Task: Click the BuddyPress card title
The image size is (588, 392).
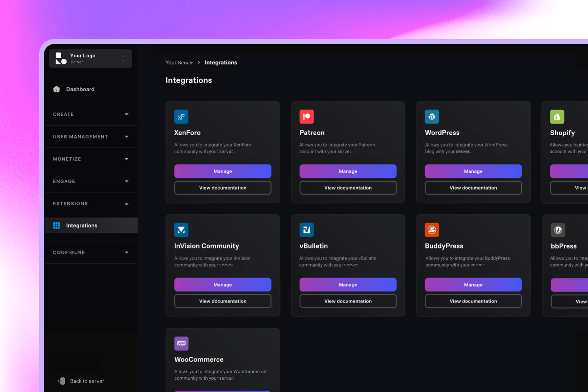Action: [444, 246]
